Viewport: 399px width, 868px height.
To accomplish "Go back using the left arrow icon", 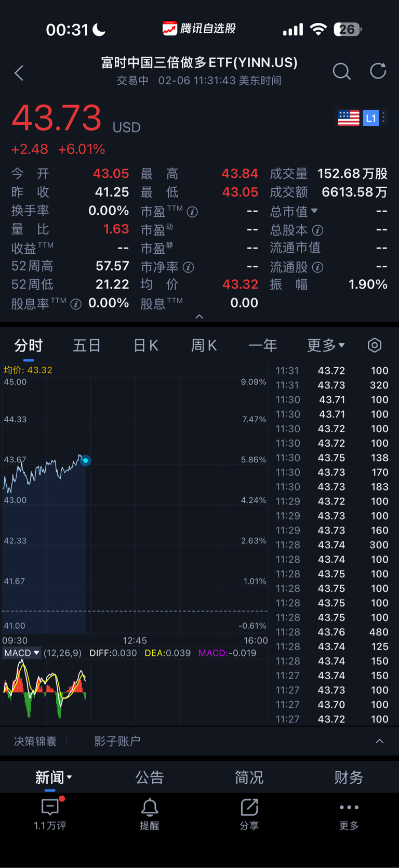I will point(19,73).
